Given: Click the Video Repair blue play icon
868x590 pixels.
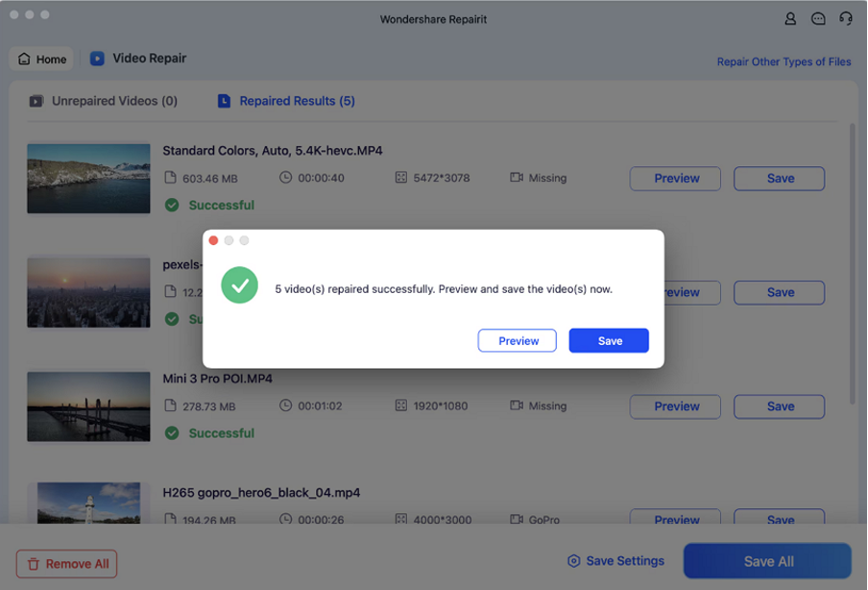Looking at the screenshot, I should coord(97,59).
